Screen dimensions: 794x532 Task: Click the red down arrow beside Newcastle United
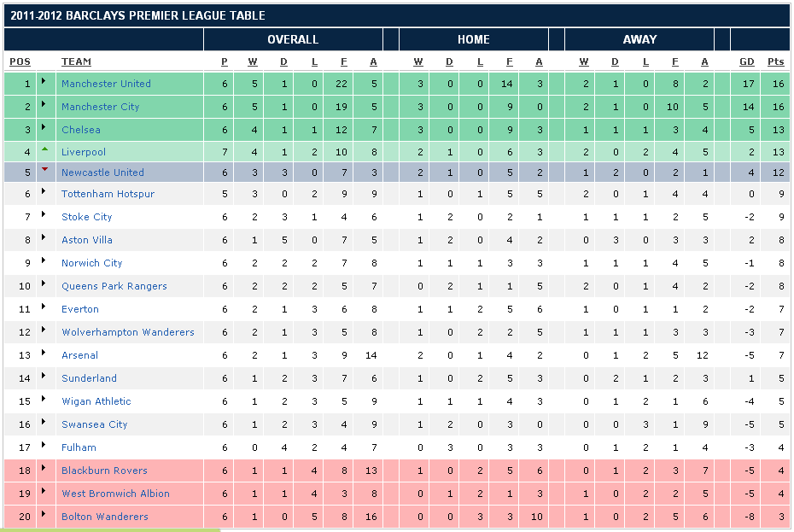[44, 170]
